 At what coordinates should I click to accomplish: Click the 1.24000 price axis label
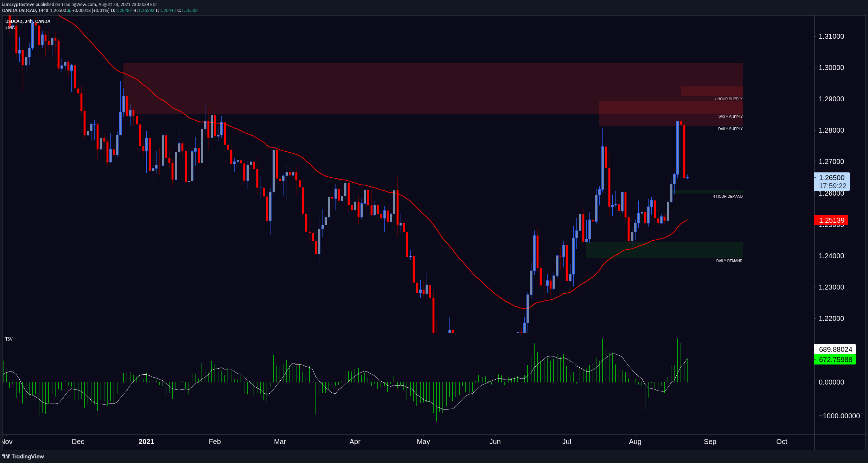tap(831, 256)
